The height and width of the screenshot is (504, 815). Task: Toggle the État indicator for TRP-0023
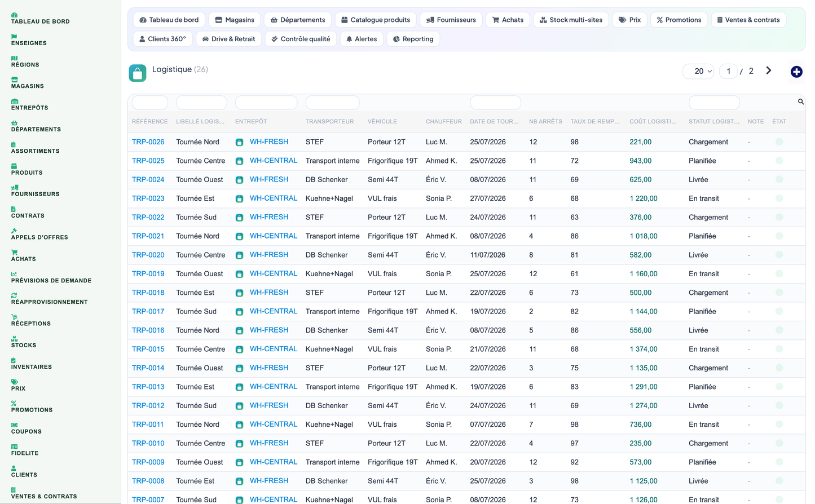(779, 198)
